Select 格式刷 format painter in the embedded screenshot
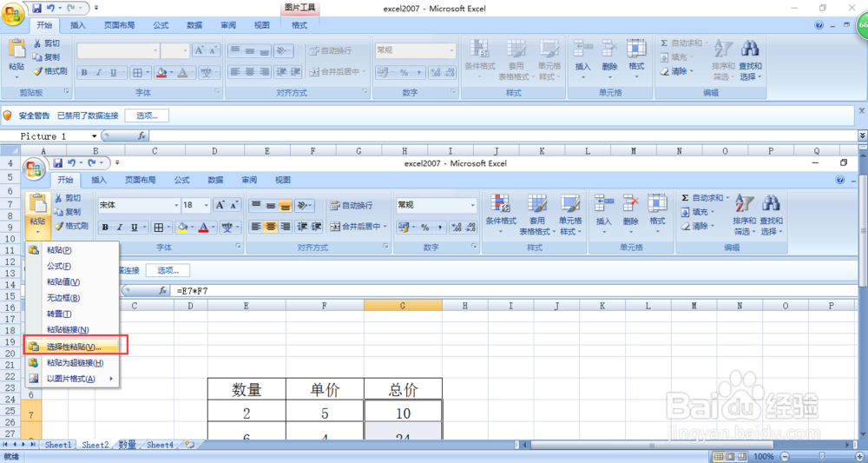The height and width of the screenshot is (463, 868). [71, 225]
